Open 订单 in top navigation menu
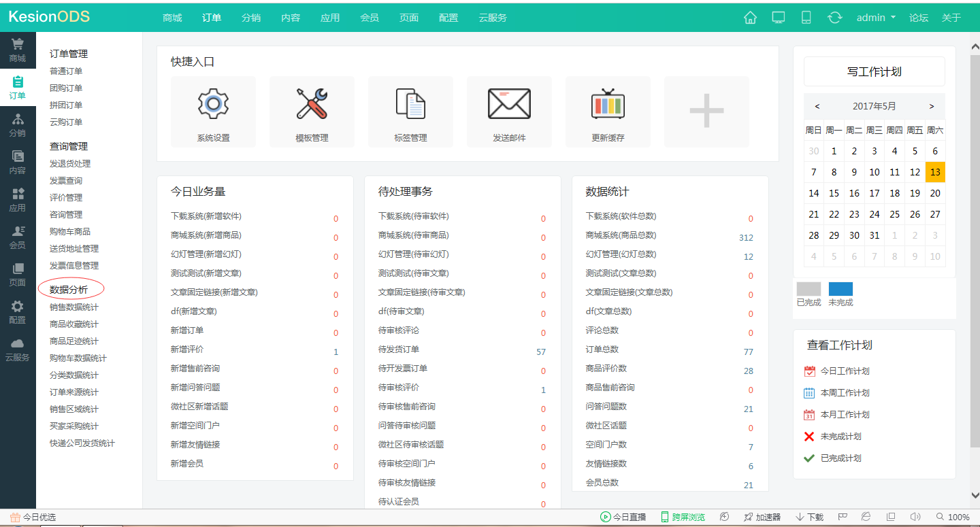Screen dimensions: 980x527 tap(212, 18)
